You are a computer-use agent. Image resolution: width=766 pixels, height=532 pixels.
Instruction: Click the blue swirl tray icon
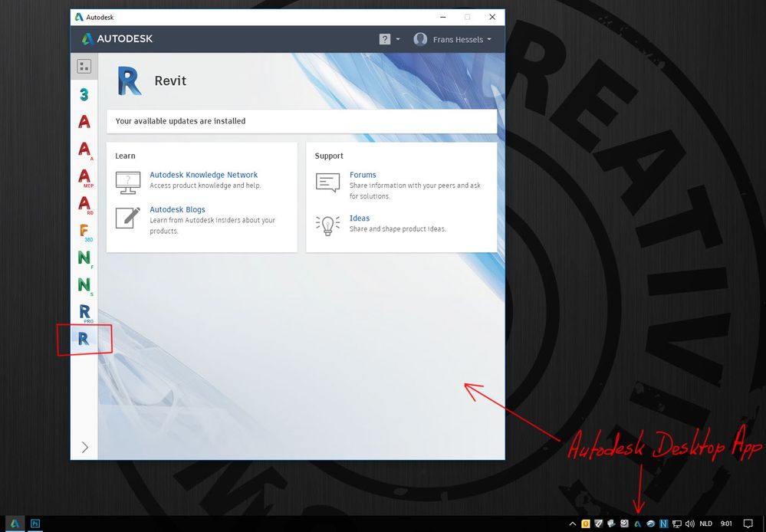[x=650, y=524]
